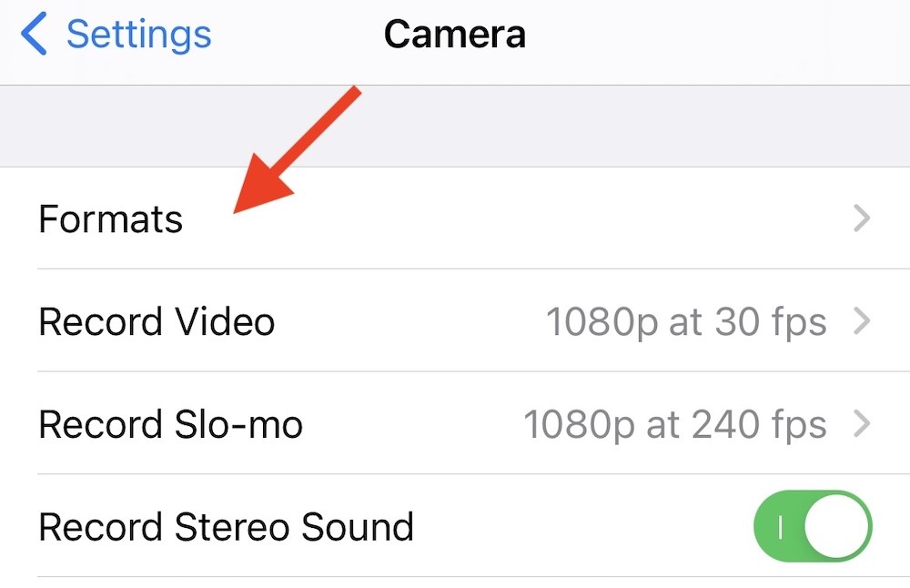The width and height of the screenshot is (910, 588).
Task: Tap empty space in the Formats row
Action: [x=546, y=219]
